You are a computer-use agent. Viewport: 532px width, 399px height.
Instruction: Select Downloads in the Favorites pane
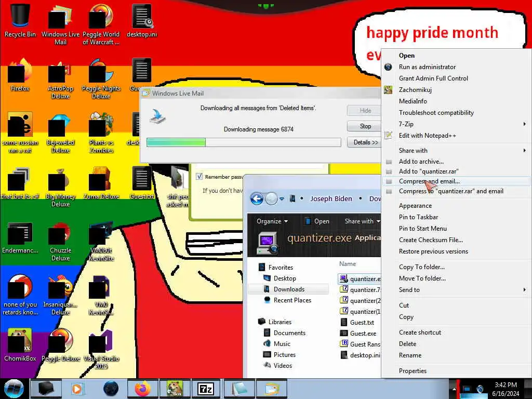[288, 289]
